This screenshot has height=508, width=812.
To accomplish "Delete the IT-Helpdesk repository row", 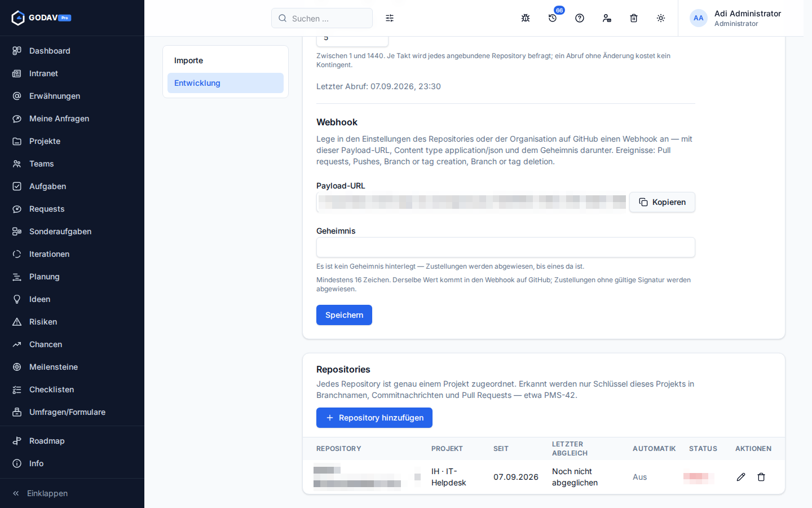I will click(761, 477).
